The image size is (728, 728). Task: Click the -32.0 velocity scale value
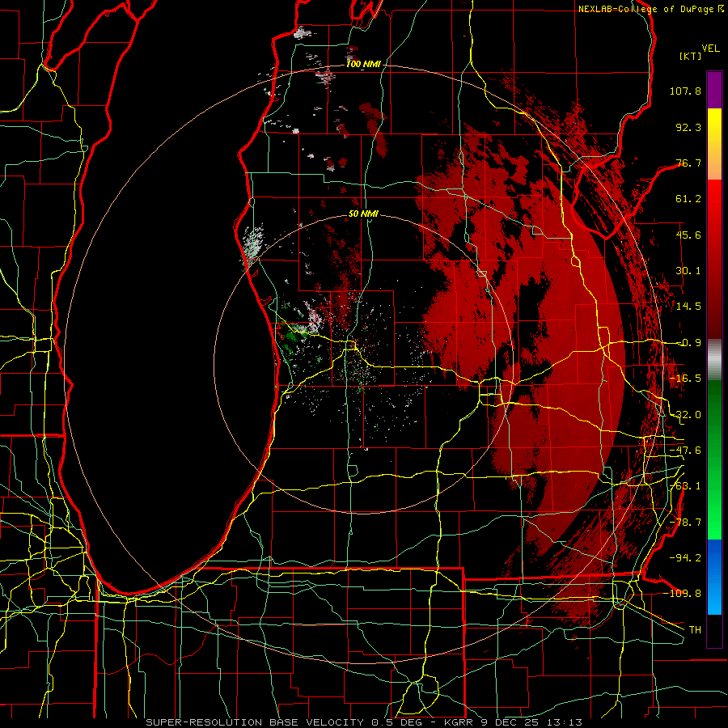coord(685,414)
